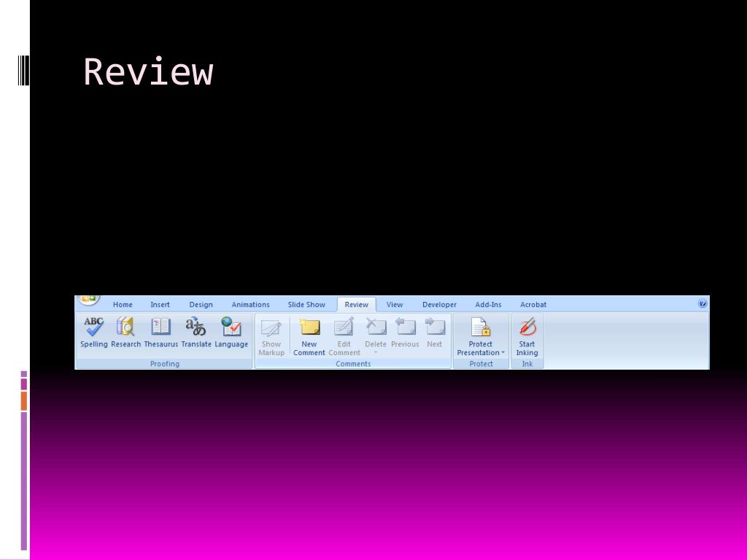Open the Animations tab

coord(251,305)
